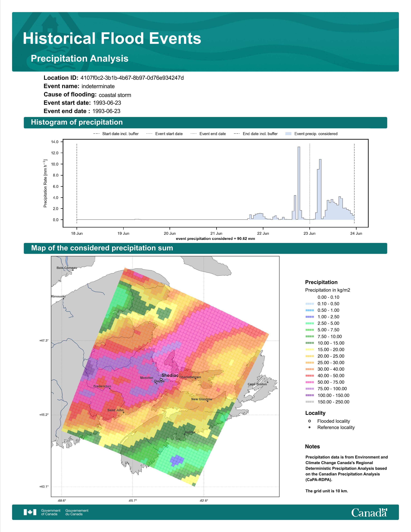This screenshot has width=411, height=532.
Task: Click the New Glasgow label on the map
Action: point(202,399)
